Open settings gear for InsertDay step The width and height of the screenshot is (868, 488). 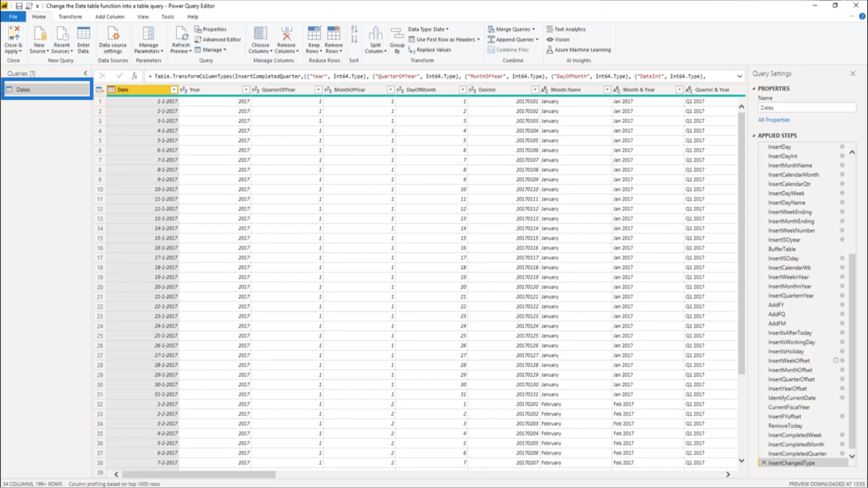[842, 147]
